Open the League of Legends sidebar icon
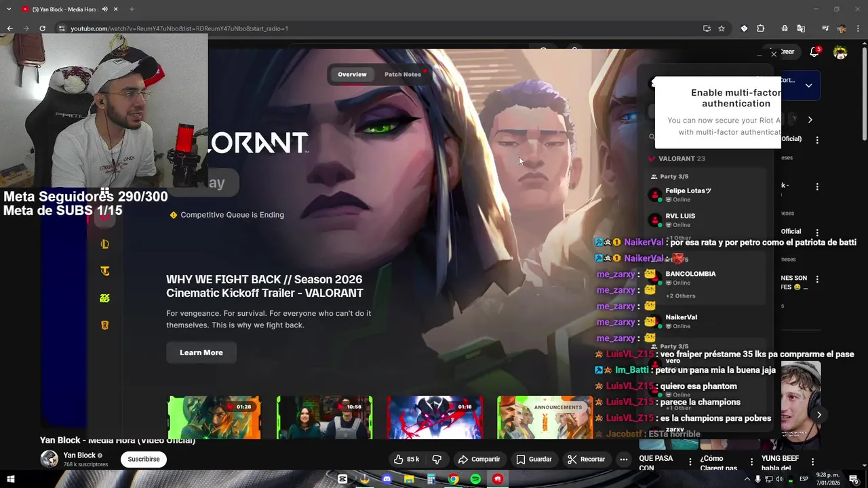This screenshot has width=868, height=488. coord(104,244)
